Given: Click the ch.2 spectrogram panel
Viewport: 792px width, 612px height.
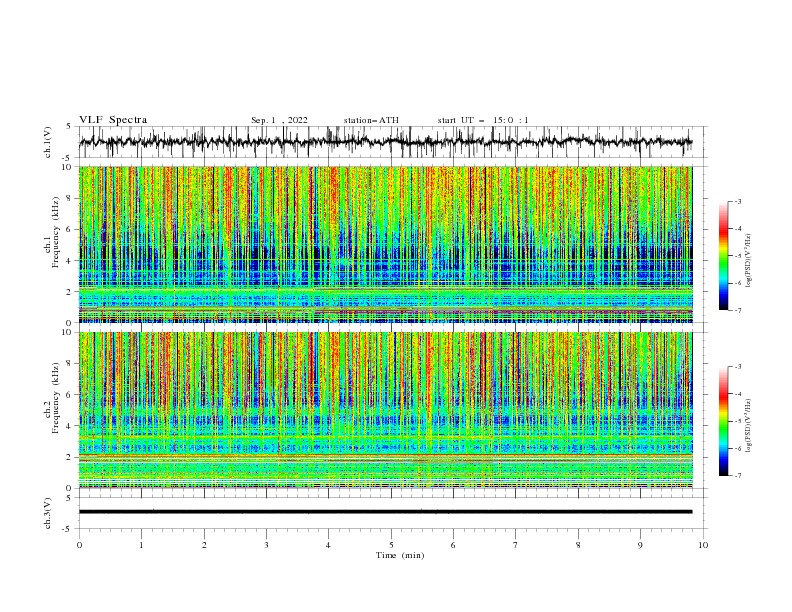Looking at the screenshot, I should 386,410.
